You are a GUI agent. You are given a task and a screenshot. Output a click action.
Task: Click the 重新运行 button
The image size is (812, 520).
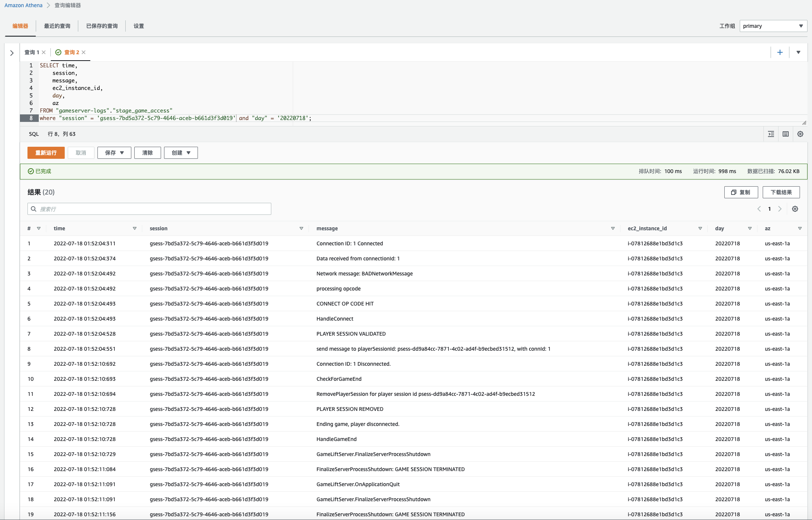(x=46, y=153)
